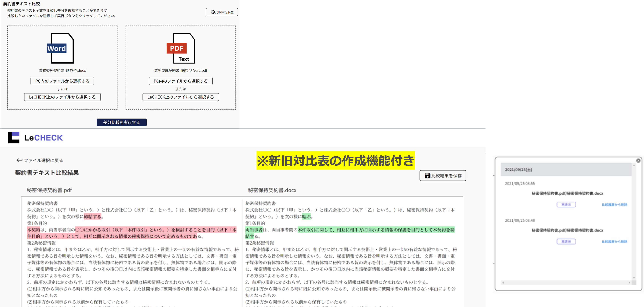
Task: Click the PDF Text file icon
Action: click(180, 48)
